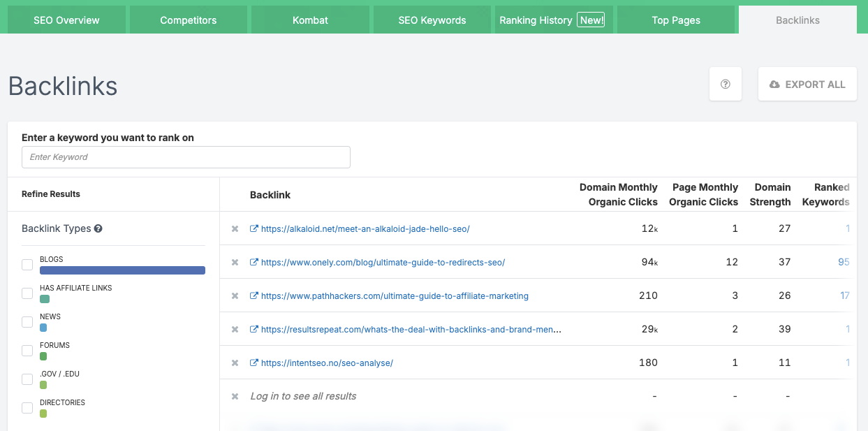Click the Export All button
This screenshot has width=868, height=431.
[x=807, y=83]
